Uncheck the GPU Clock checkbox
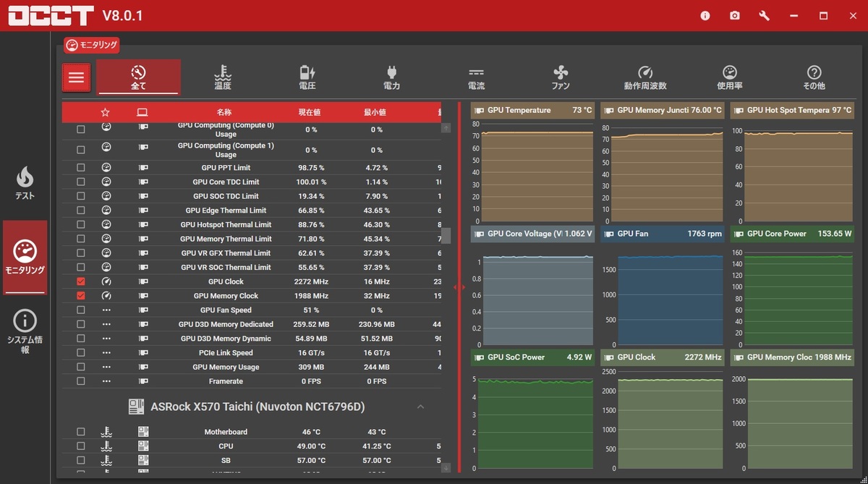868x484 pixels. (x=80, y=281)
